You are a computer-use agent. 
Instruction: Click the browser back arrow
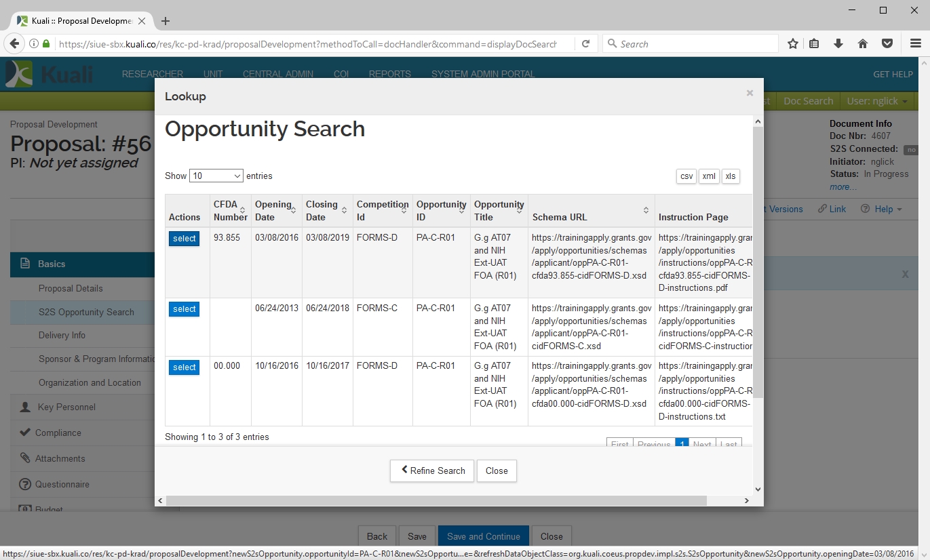(14, 44)
